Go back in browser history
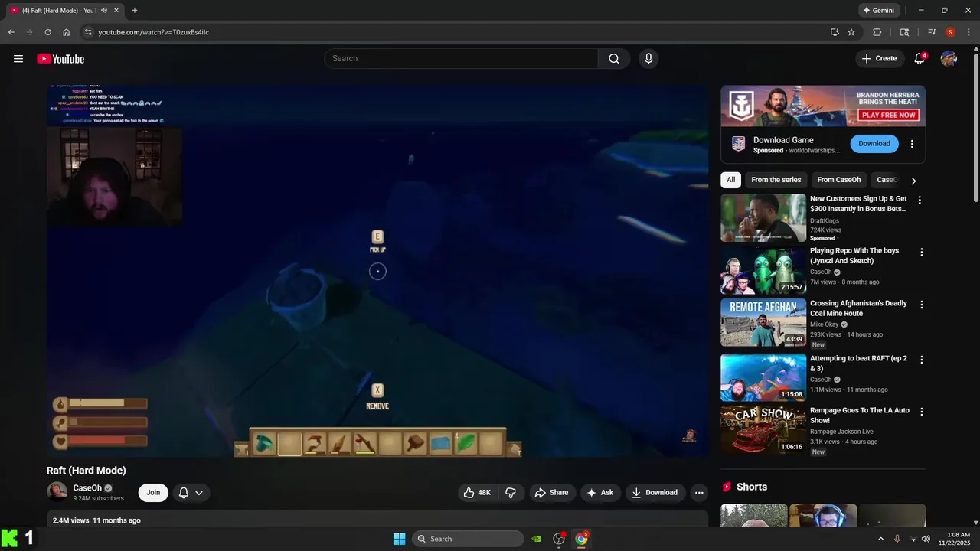The width and height of the screenshot is (980, 551). coord(11,32)
